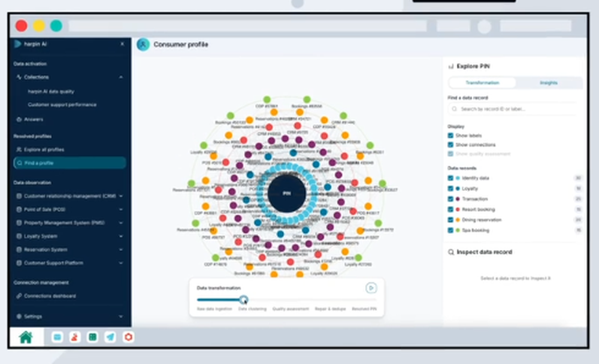
Task: Open the blue mail app icon in the dock
Action: 58,337
